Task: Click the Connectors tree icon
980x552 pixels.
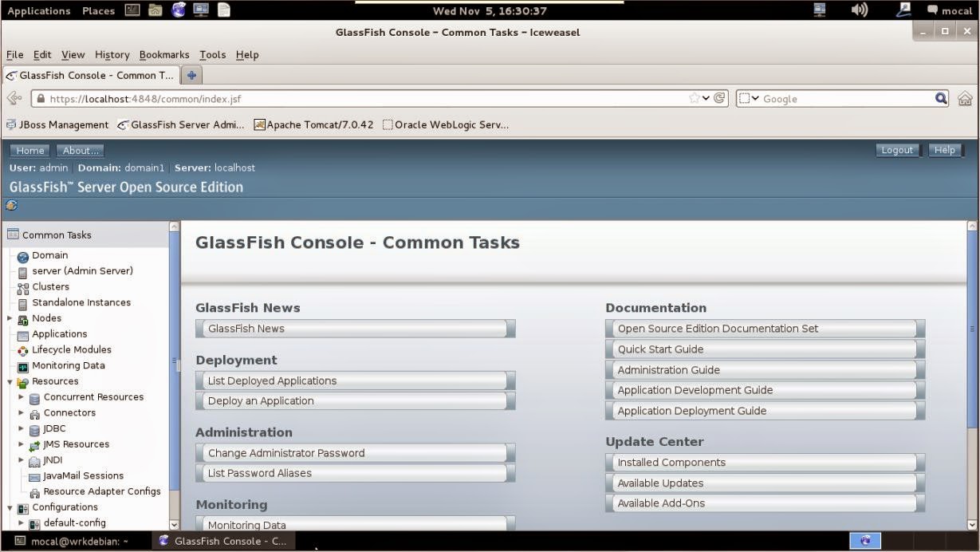Action: click(x=34, y=413)
